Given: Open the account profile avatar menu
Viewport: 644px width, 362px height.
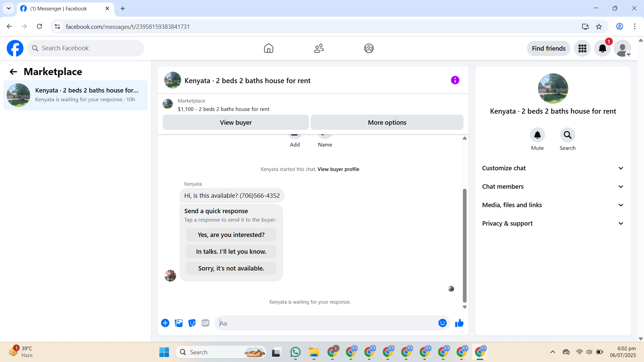Looking at the screenshot, I should click(623, 49).
